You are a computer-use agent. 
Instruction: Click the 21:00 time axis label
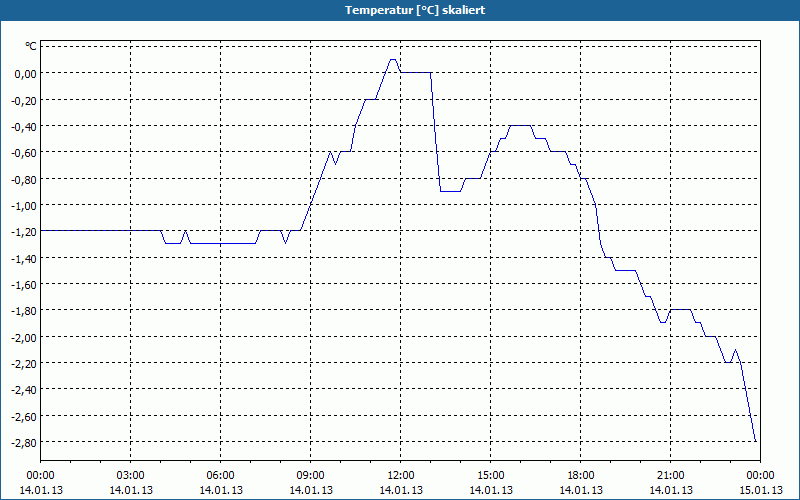tap(670, 476)
